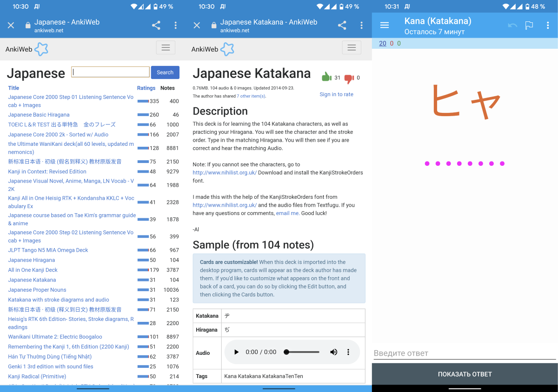Click the undo icon in AnkiDroid
The height and width of the screenshot is (392, 558).
pyautogui.click(x=512, y=26)
